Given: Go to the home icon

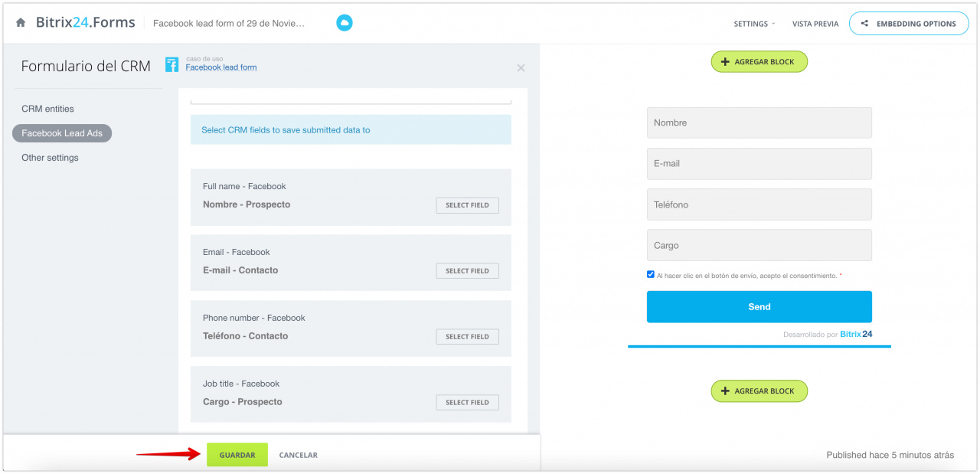Looking at the screenshot, I should pyautogui.click(x=21, y=23).
